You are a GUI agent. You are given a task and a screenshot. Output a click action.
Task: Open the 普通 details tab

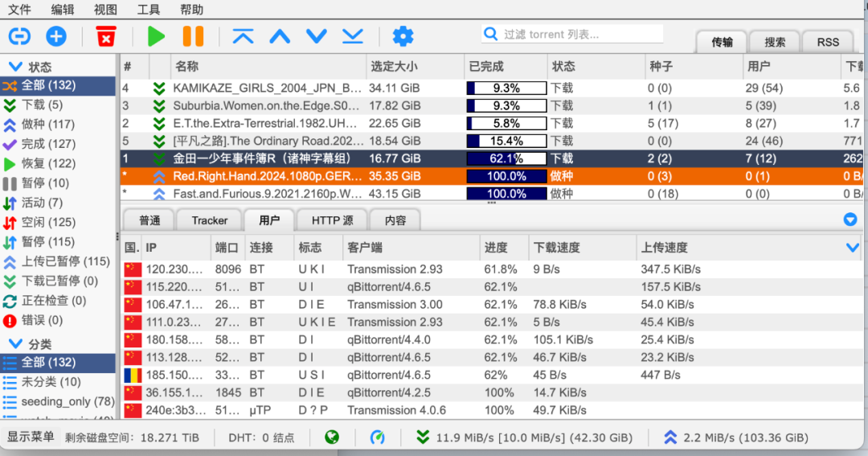(149, 220)
